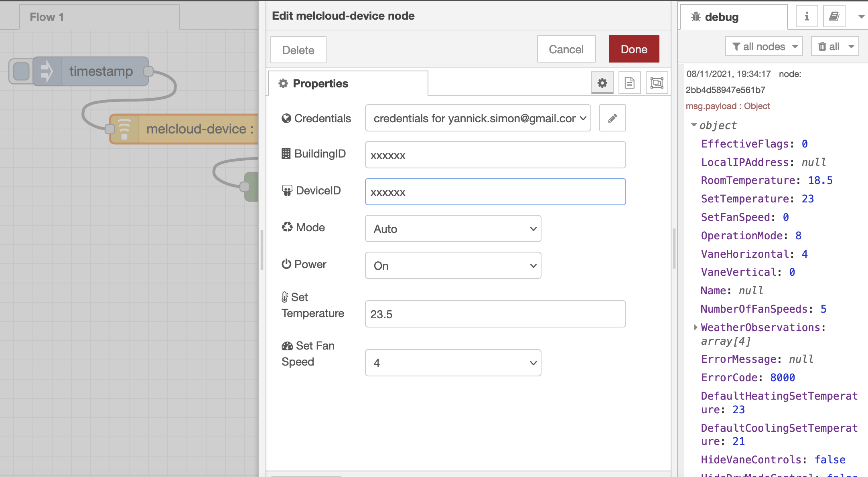Switch to the Flow 1 tab
868x477 pixels.
pos(47,17)
